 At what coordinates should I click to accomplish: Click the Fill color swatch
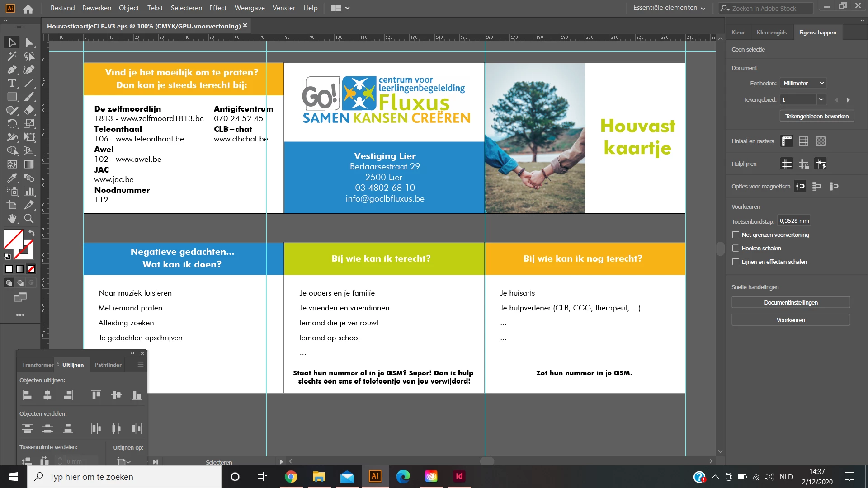pos(13,239)
